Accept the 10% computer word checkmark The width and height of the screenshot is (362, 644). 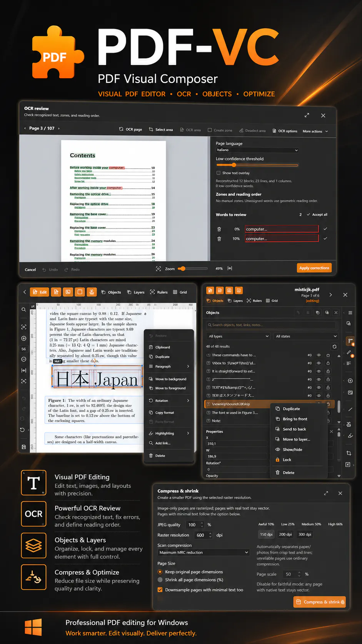pyautogui.click(x=325, y=238)
